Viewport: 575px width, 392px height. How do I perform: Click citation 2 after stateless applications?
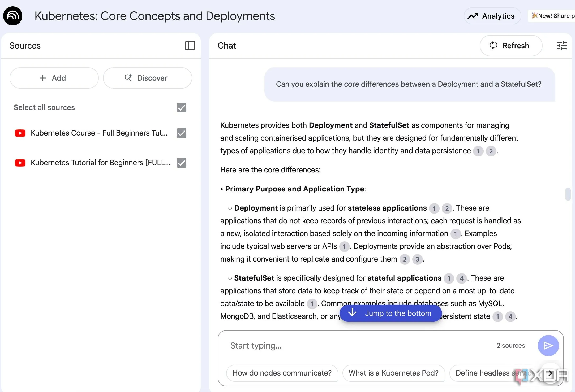[x=447, y=208]
